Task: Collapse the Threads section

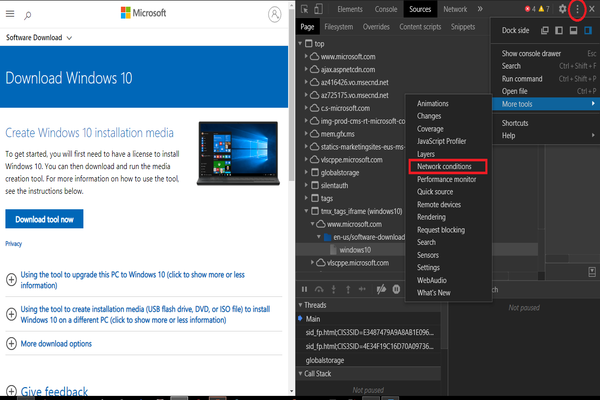Action: [x=300, y=305]
